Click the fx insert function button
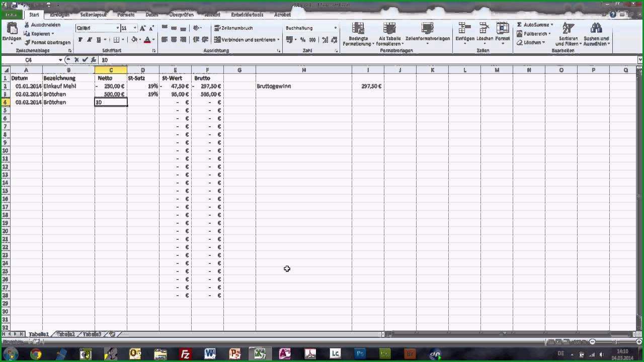This screenshot has width=644, height=362. tap(94, 60)
